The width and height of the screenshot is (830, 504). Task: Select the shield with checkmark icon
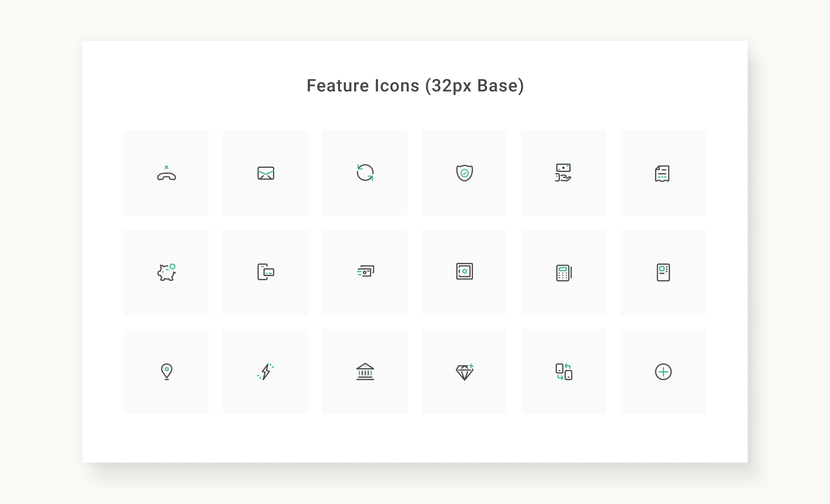click(x=464, y=173)
